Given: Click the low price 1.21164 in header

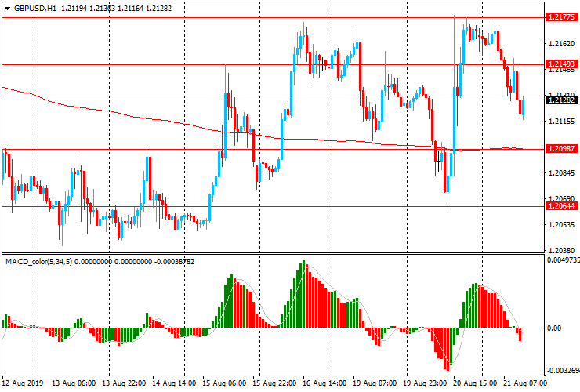Looking at the screenshot, I should click(130, 9).
